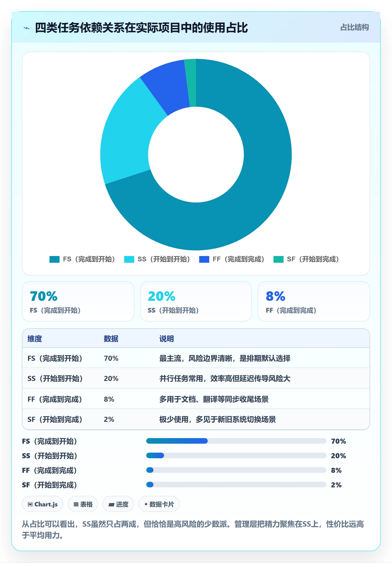Toggle the FF legend color swatch
Image resolution: width=392 pixels, height=563 pixels.
tap(204, 259)
